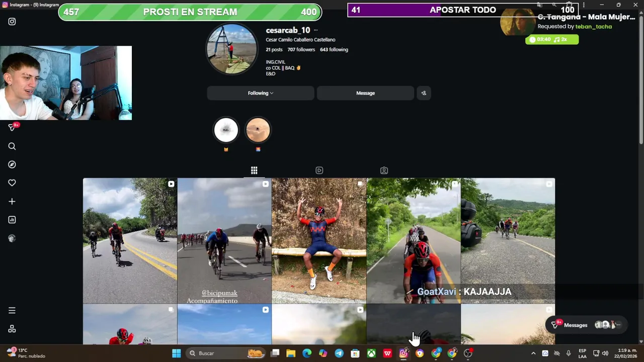Image resolution: width=644 pixels, height=362 pixels.
Task: Click the microphone tray icon
Action: [569, 353]
